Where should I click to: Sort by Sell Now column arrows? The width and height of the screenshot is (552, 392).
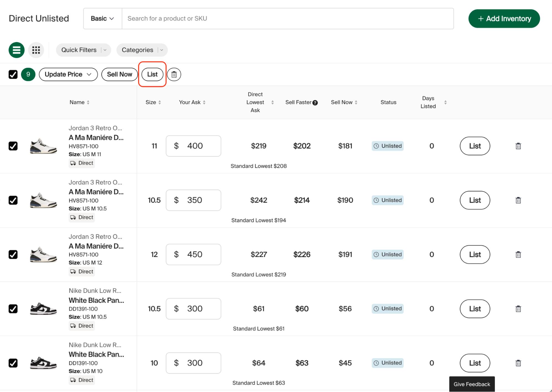(x=356, y=102)
